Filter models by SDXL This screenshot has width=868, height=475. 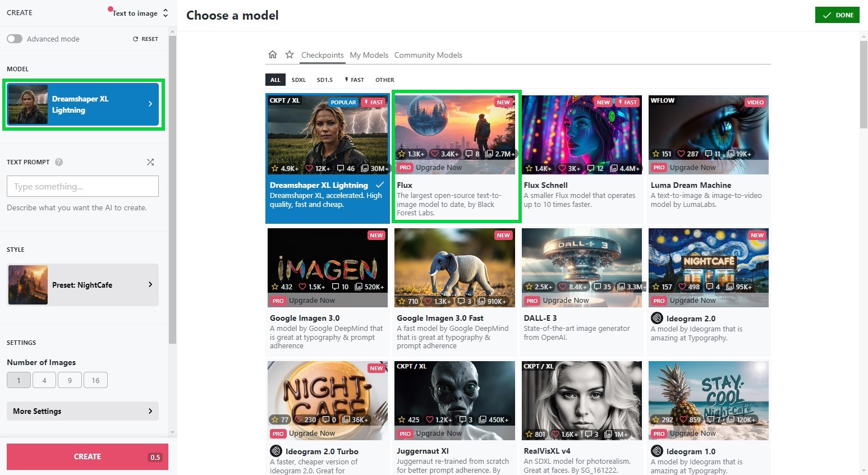click(x=298, y=80)
